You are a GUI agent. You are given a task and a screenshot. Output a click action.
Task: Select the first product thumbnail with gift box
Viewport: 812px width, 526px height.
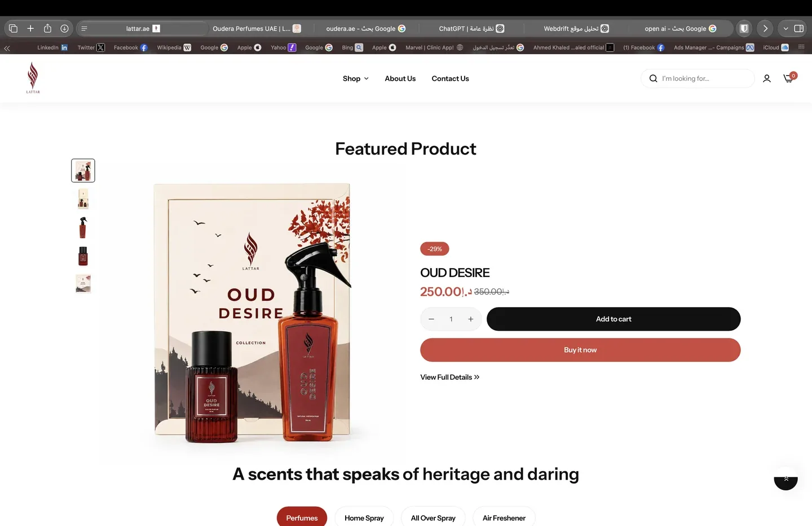(83, 170)
